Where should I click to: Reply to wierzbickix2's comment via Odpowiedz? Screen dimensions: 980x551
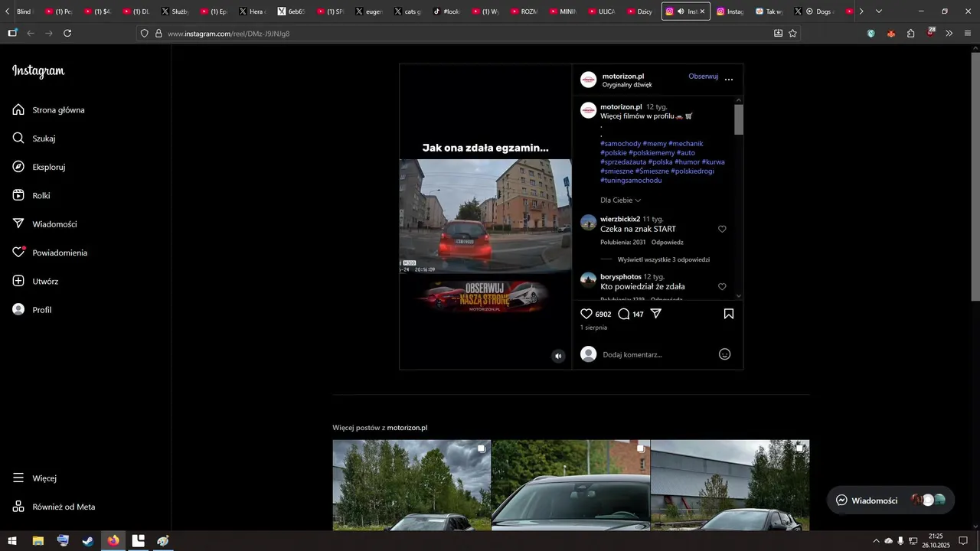coord(668,243)
